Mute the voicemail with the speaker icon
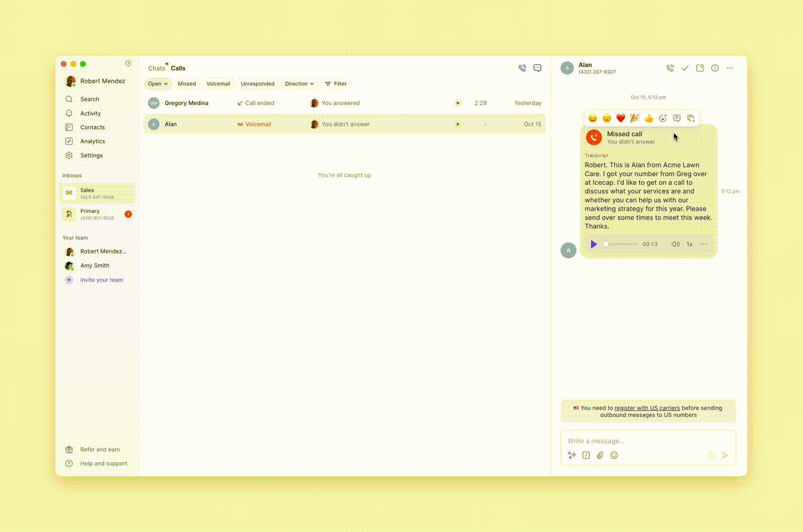Screen dimensions: 803x532 tap(676, 244)
